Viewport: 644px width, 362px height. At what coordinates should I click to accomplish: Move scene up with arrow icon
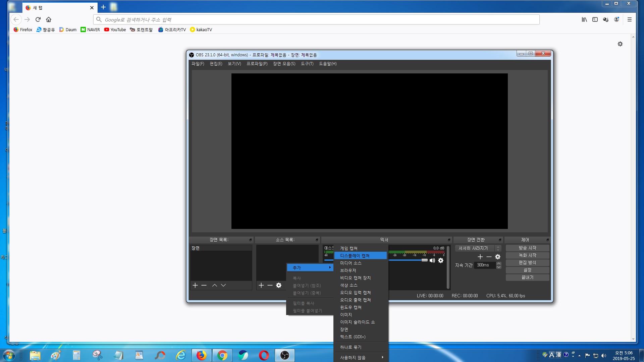pyautogui.click(x=215, y=285)
